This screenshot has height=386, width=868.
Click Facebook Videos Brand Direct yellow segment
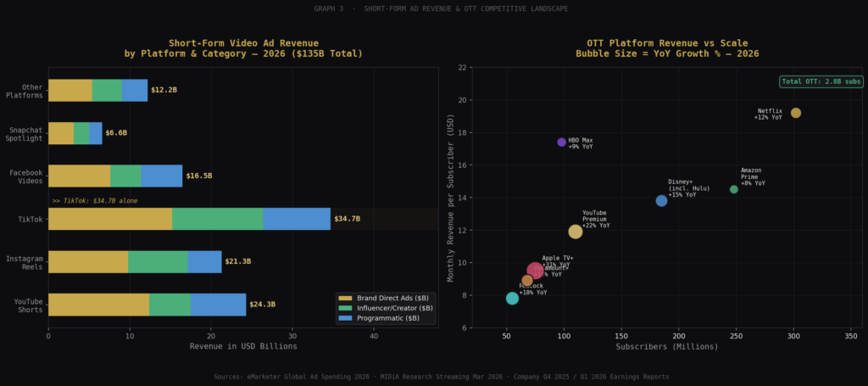tap(80, 176)
